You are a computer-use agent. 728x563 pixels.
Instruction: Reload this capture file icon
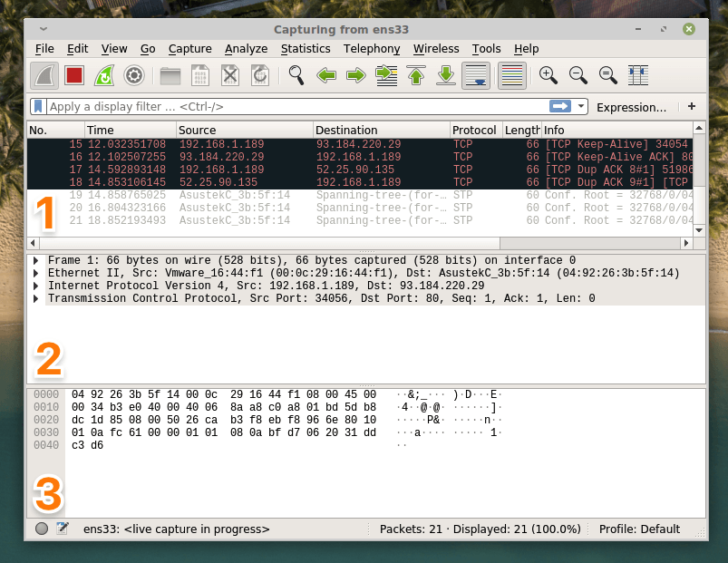(x=260, y=75)
